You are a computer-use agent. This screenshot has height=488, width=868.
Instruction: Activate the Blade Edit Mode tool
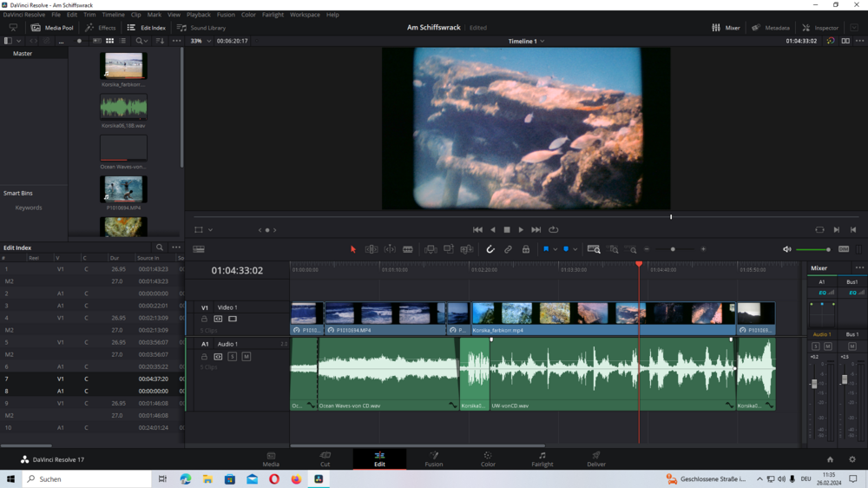[408, 249]
